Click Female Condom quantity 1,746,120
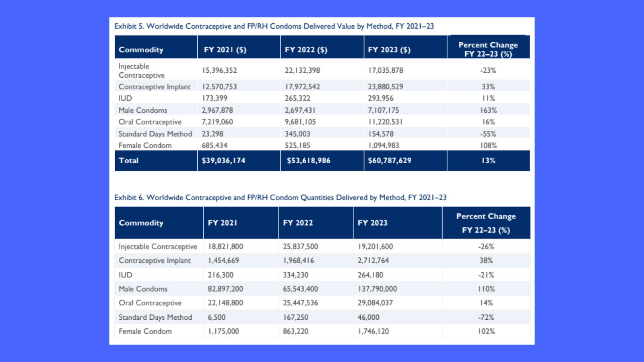The height and width of the screenshot is (362, 644). point(373,331)
